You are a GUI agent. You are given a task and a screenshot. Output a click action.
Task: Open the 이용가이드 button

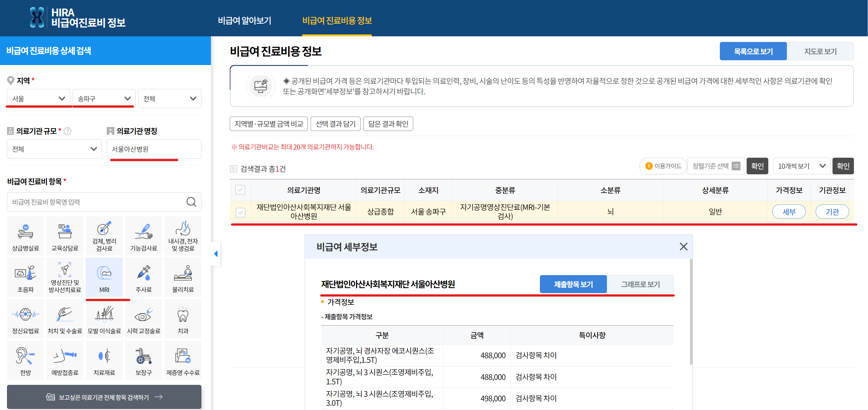[663, 166]
